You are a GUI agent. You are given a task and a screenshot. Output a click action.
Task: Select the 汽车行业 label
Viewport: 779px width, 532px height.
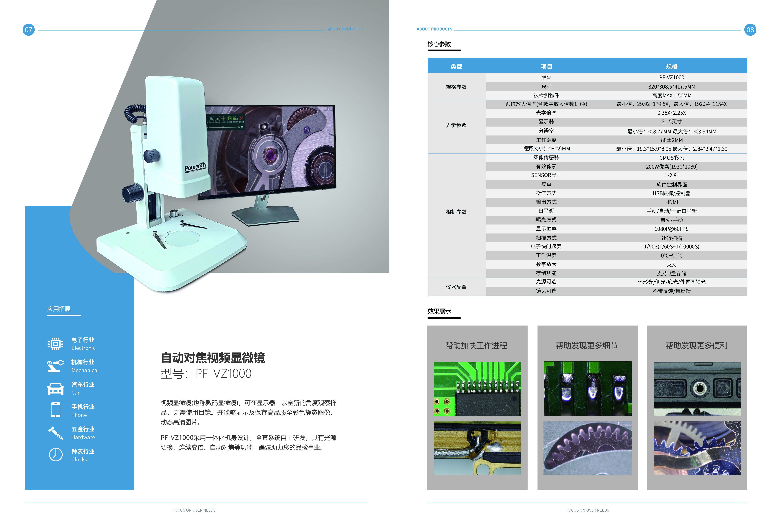[83, 385]
